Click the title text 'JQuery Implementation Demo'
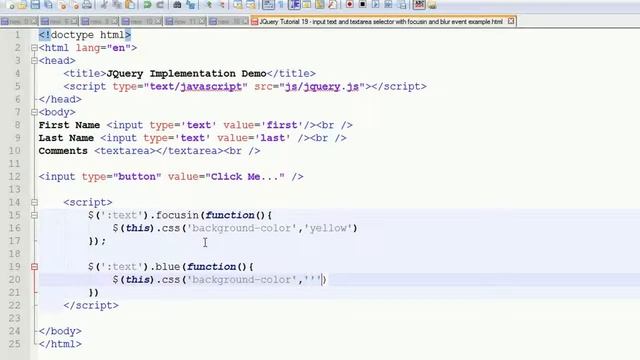 tap(186, 74)
